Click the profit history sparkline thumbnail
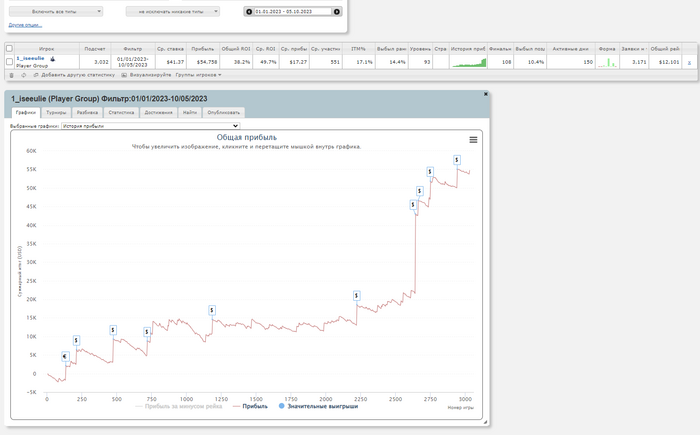This screenshot has width=700, height=435. click(x=469, y=62)
